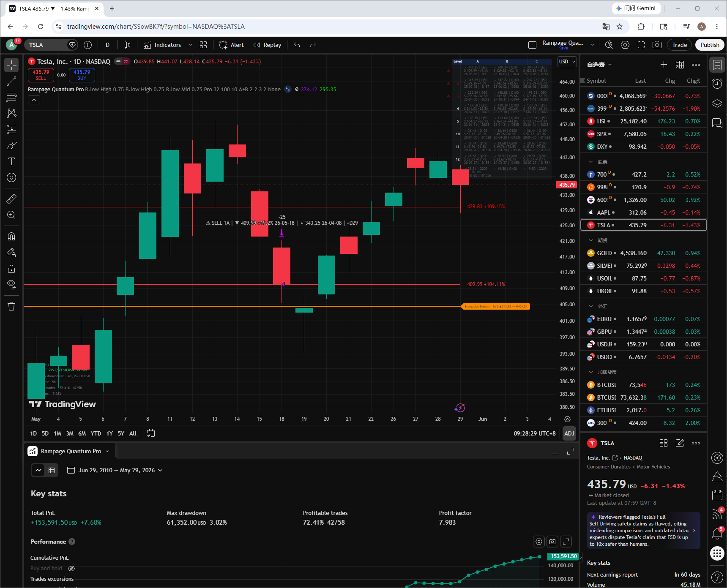The height and width of the screenshot is (588, 727).
Task: Collapse the 股票 watchlist section
Action: [591, 162]
